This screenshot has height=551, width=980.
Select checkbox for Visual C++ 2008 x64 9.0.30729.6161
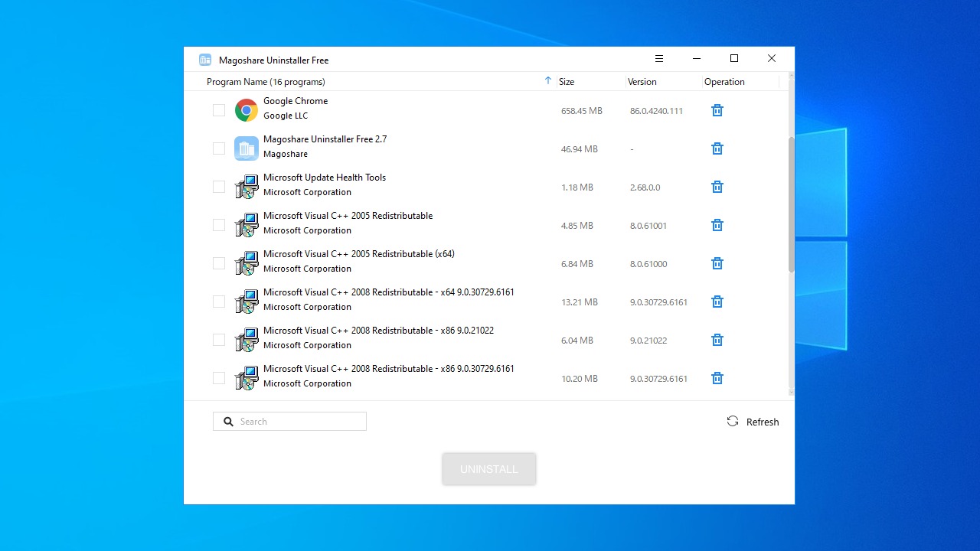[x=219, y=302]
